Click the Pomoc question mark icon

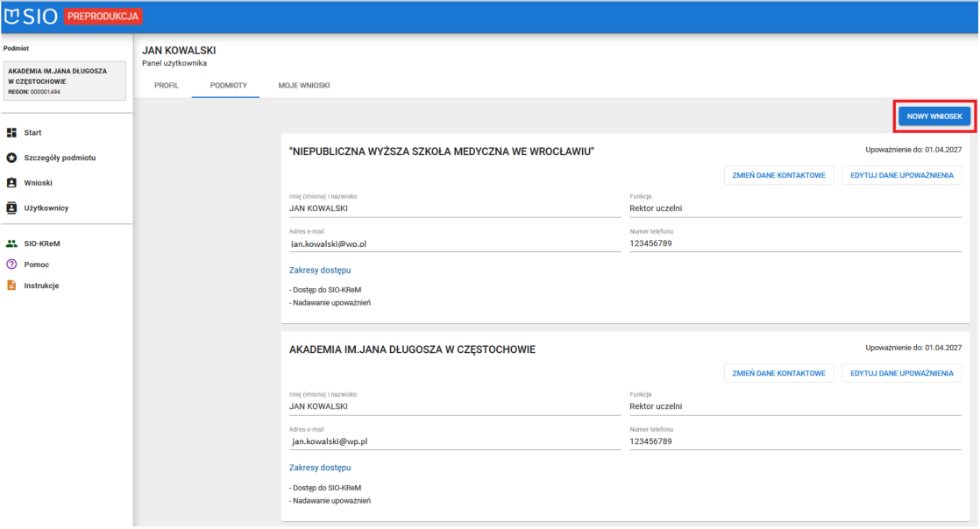point(12,264)
